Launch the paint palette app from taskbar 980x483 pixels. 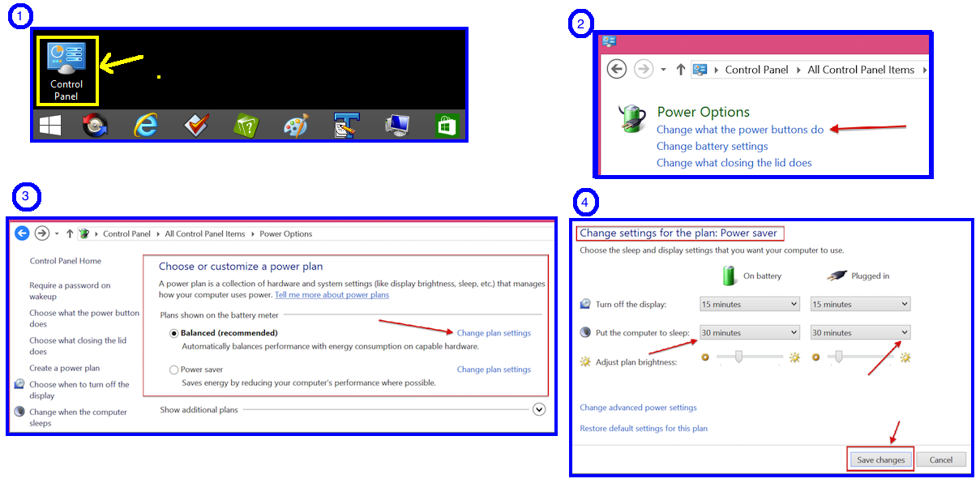(x=296, y=126)
